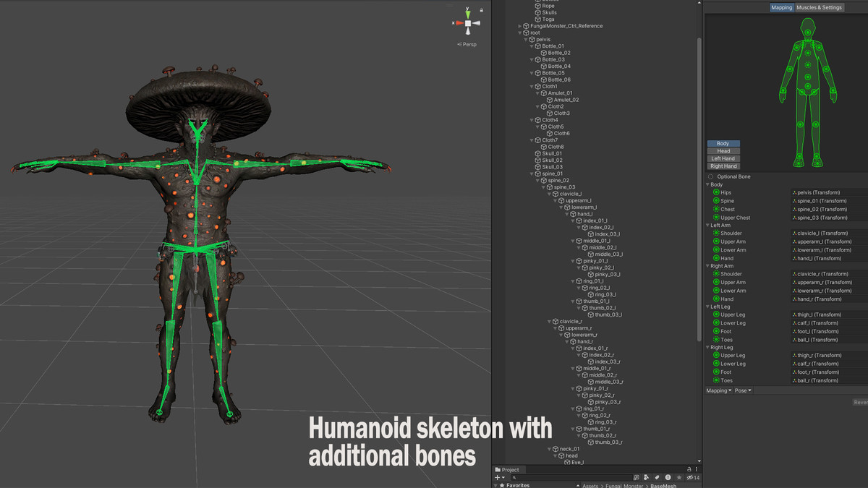Viewport: 868px width, 488px height.
Task: Collapse the clavicle_r tree node
Action: pos(549,322)
